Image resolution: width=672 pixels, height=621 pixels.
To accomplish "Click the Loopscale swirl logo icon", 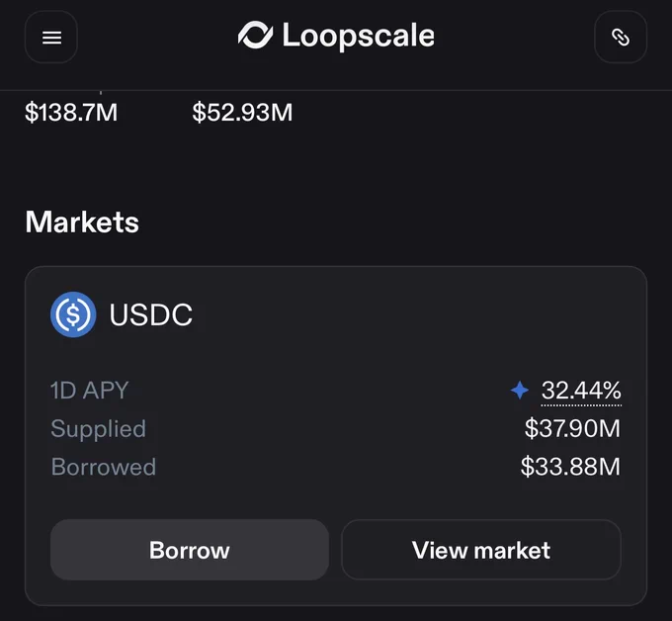I will (x=255, y=35).
